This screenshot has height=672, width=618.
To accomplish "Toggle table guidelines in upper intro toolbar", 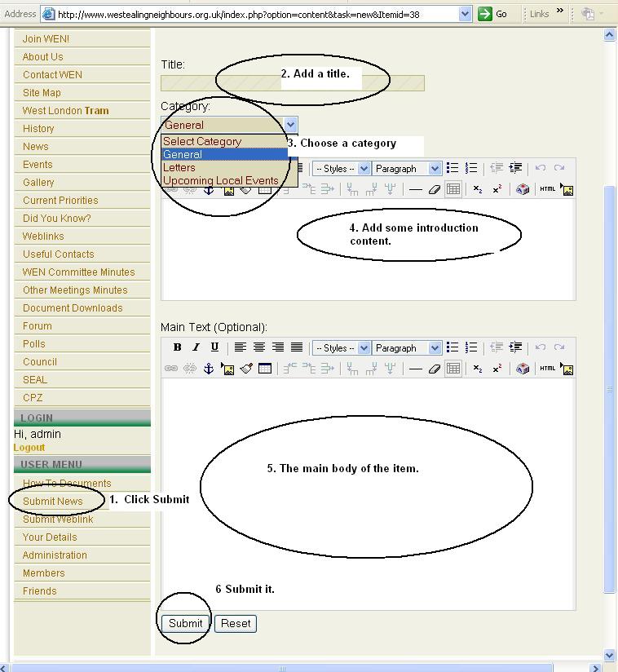I will point(453,188).
